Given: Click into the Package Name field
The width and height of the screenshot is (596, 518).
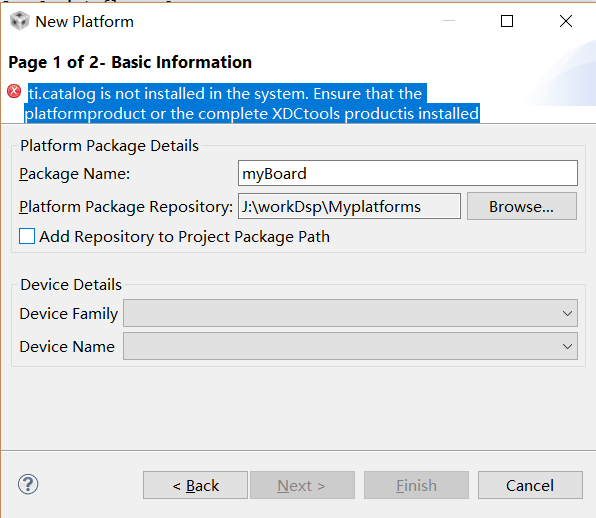Looking at the screenshot, I should 408,173.
